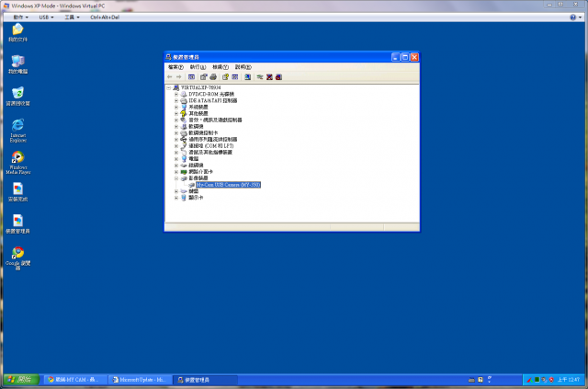
Task: Click the Recycle Bin 資源回收筒 desktop icon
Action: [17, 97]
